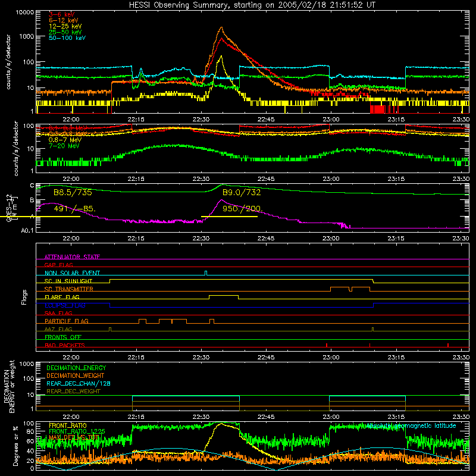Viewport: 476px width, 476px height.
Task: Click the 10000 tick label on top panel
Action: pos(25,12)
